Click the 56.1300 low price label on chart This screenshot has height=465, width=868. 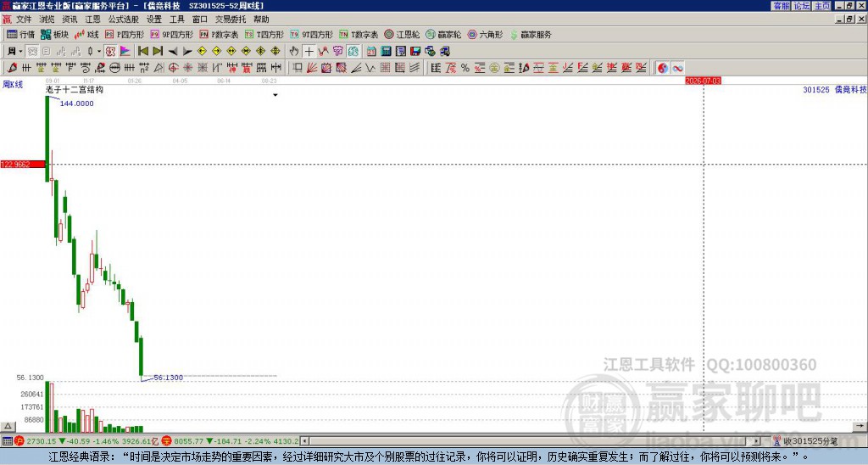pos(169,378)
